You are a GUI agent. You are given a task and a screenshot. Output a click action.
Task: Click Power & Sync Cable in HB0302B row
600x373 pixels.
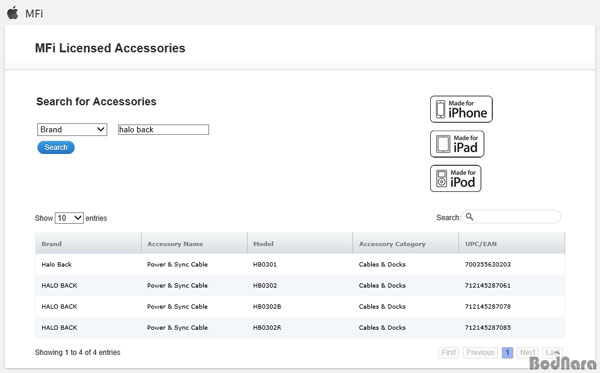click(x=177, y=306)
